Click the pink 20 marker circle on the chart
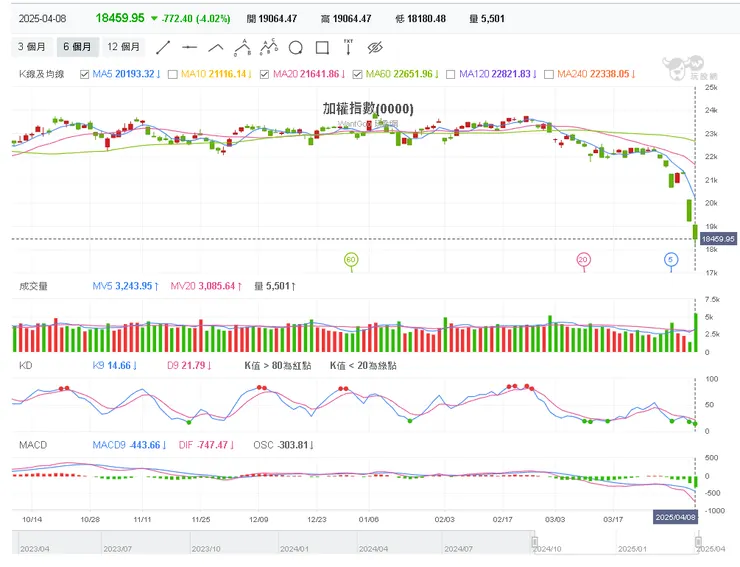This screenshot has width=740, height=567. 584,259
